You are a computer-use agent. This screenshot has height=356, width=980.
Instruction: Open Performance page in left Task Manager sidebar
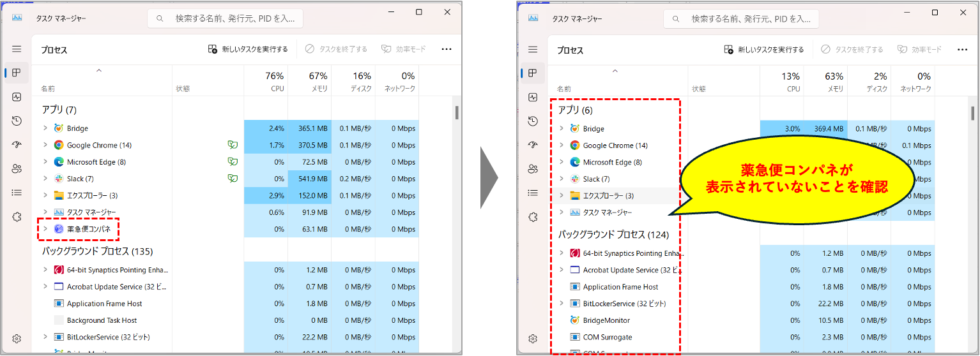[17, 97]
